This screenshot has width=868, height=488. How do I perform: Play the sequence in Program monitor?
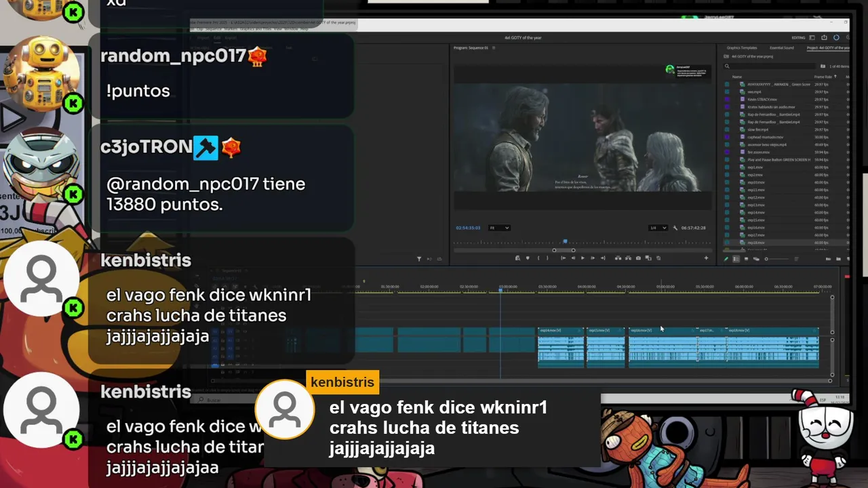pyautogui.click(x=583, y=258)
